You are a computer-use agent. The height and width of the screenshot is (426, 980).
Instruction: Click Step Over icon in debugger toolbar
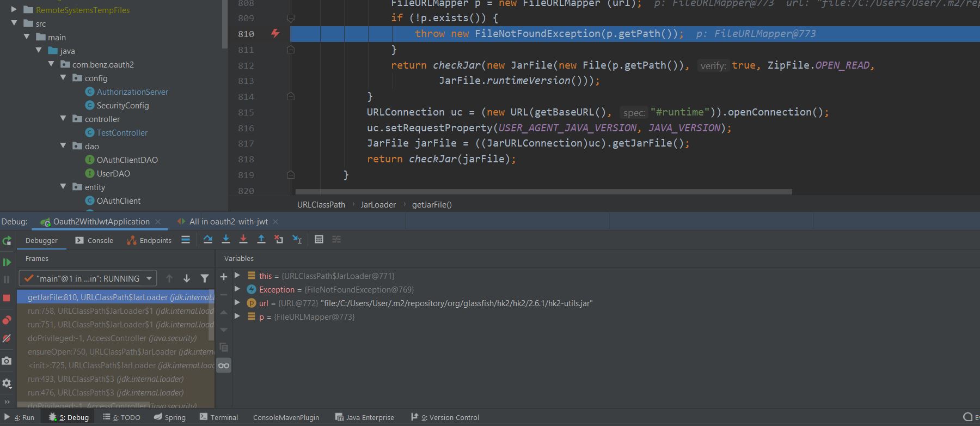coord(208,240)
